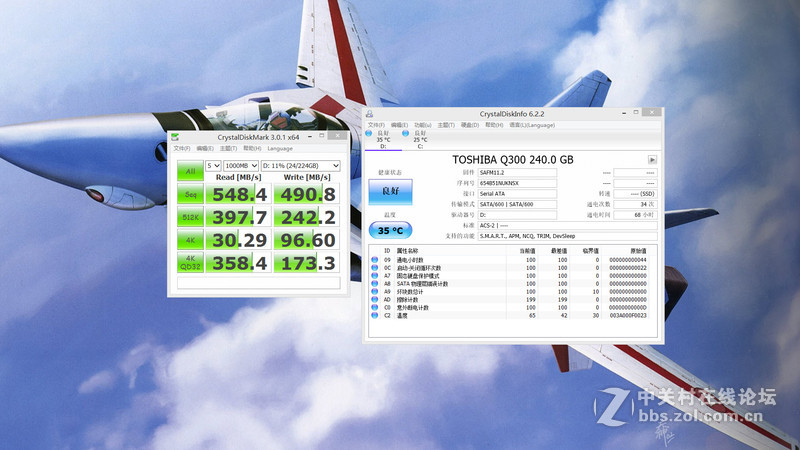
Task: Open the 文件(F) menu in CrystalDiskMark
Action: point(182,148)
